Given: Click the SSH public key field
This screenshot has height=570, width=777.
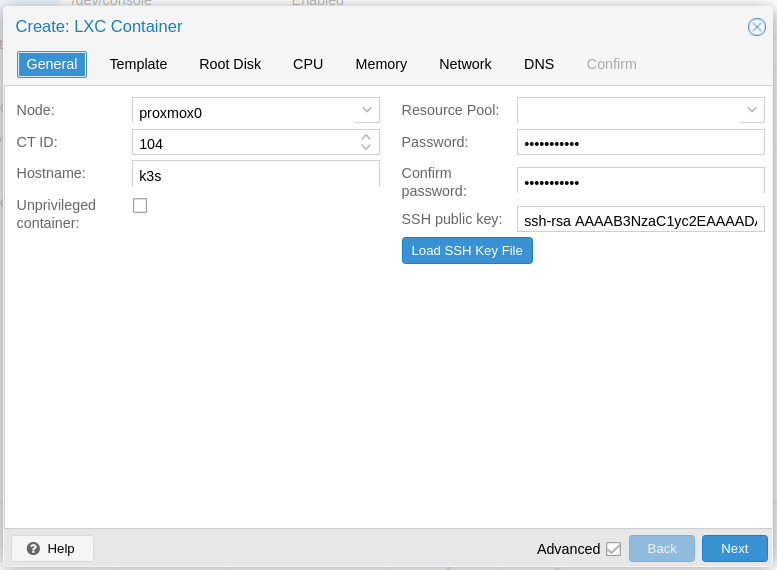Looking at the screenshot, I should coord(640,220).
